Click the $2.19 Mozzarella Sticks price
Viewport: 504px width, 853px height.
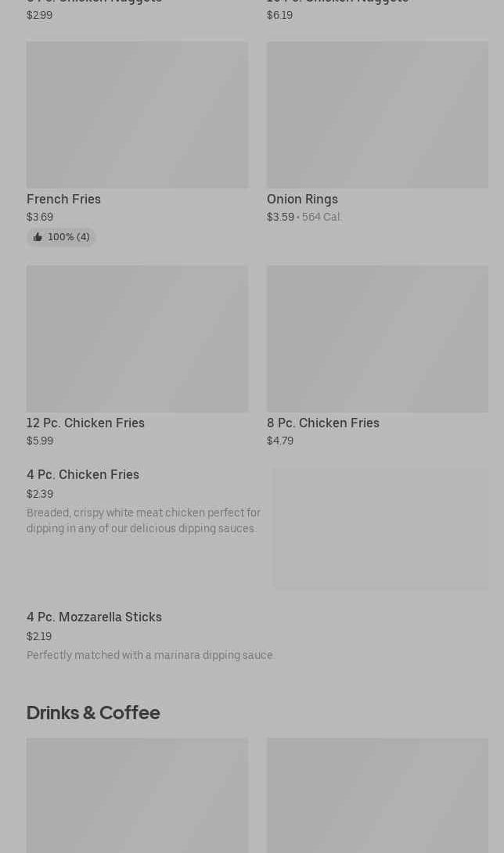click(39, 637)
